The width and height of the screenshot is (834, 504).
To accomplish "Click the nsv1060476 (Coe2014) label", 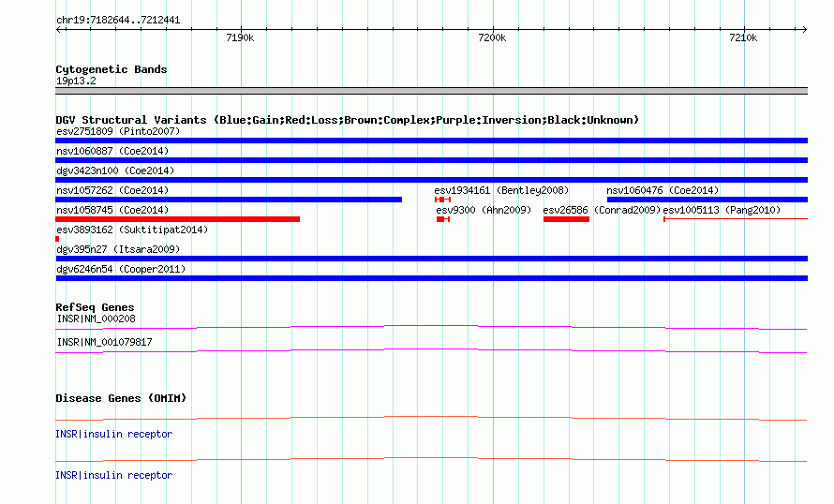I will click(x=663, y=190).
